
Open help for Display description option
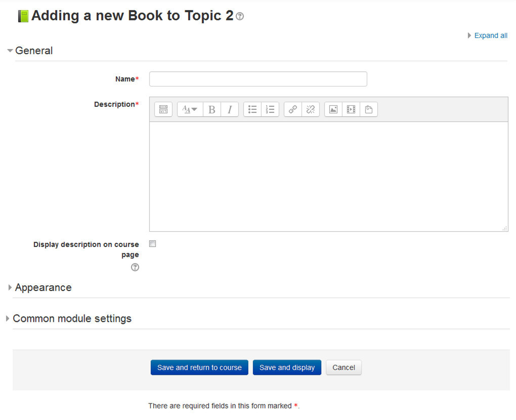click(x=135, y=267)
